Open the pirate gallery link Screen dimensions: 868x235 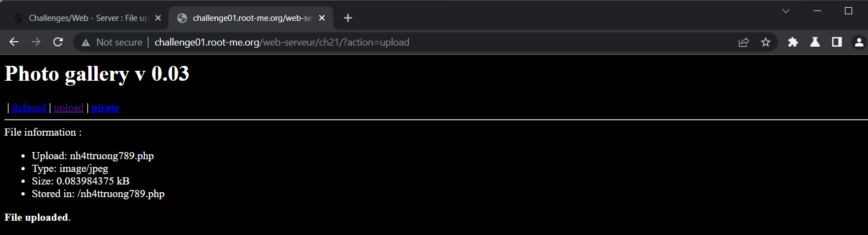tap(105, 108)
